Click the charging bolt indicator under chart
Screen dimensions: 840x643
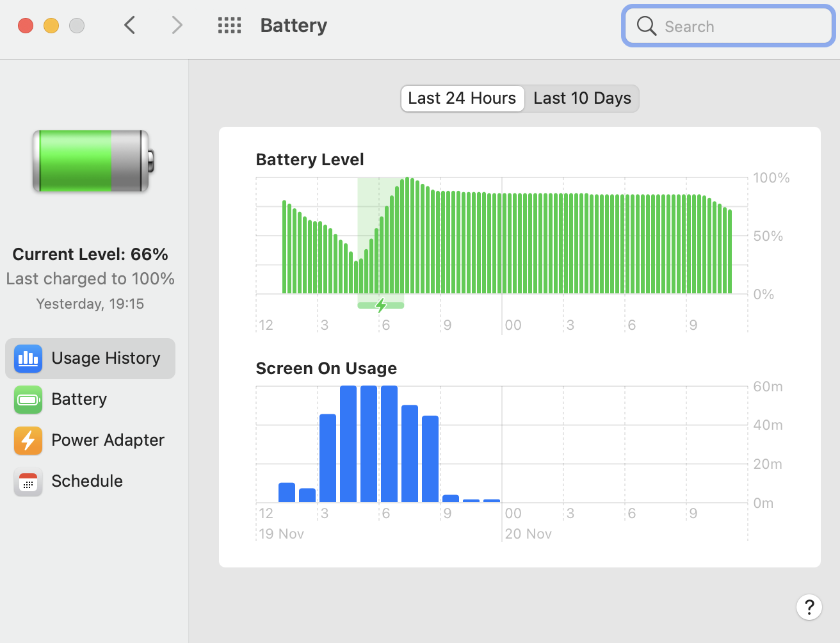point(381,305)
